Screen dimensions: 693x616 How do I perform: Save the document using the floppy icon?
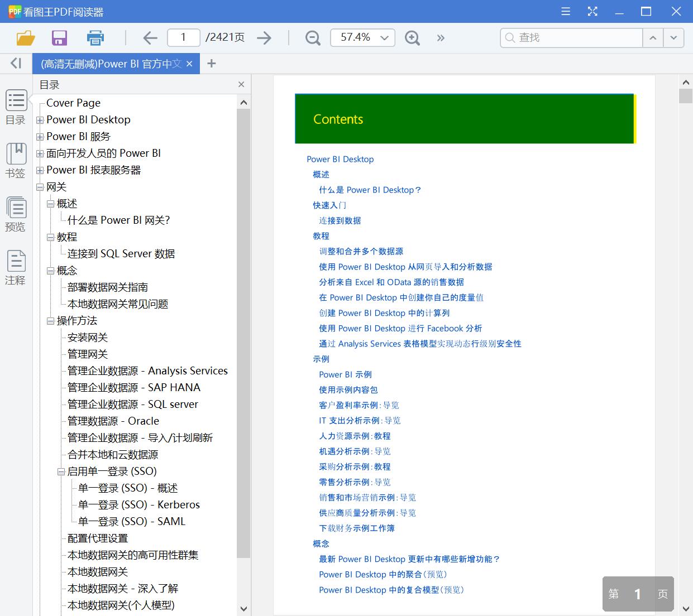coord(59,38)
